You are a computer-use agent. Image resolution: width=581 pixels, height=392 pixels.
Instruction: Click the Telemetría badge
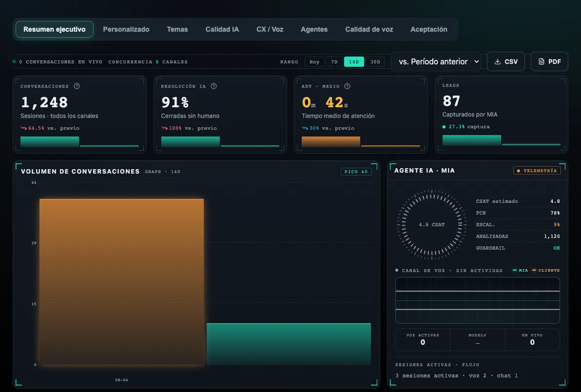pyautogui.click(x=537, y=171)
